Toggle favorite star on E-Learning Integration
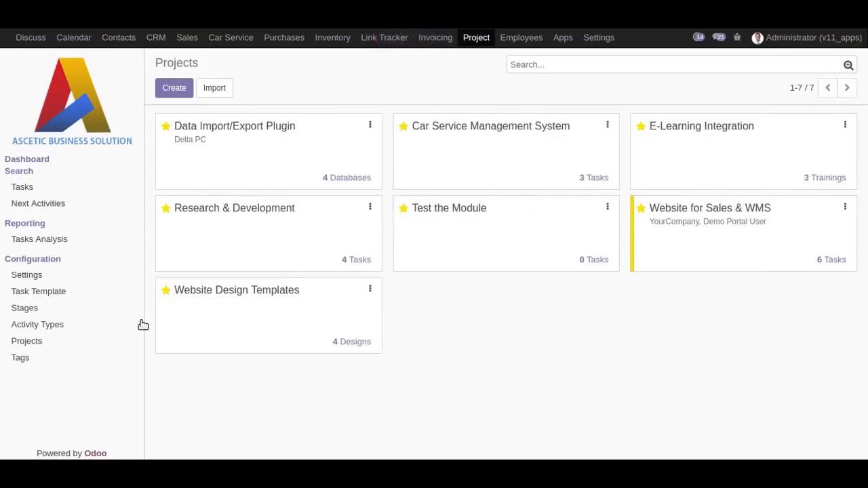 pyautogui.click(x=641, y=126)
